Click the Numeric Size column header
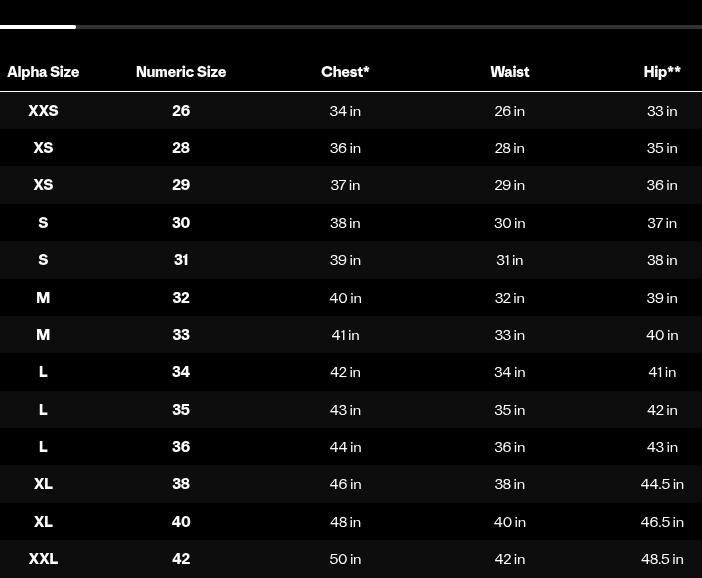The image size is (702, 578). 181,72
